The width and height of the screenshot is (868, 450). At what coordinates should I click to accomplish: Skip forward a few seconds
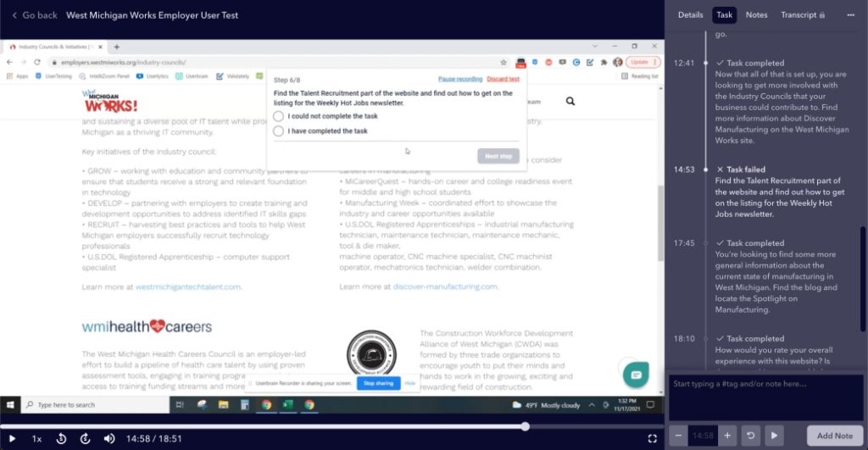pyautogui.click(x=86, y=438)
